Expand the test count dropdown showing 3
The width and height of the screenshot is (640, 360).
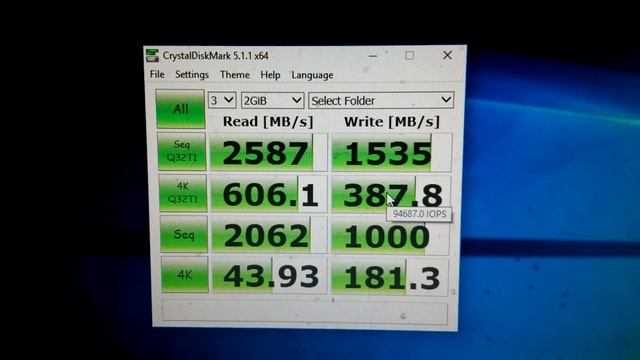click(222, 100)
